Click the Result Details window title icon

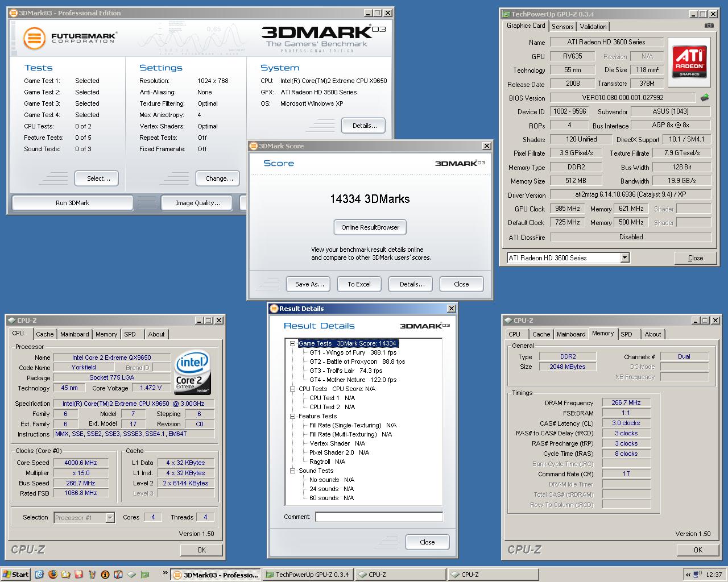pos(274,309)
